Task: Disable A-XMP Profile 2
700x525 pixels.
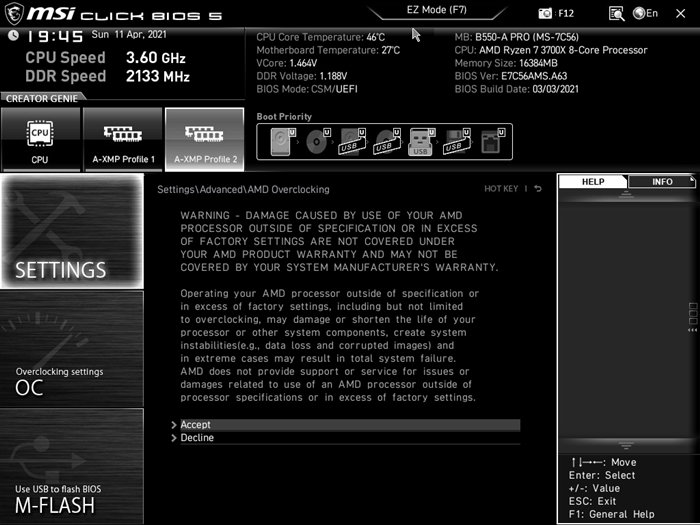Action: coord(205,139)
